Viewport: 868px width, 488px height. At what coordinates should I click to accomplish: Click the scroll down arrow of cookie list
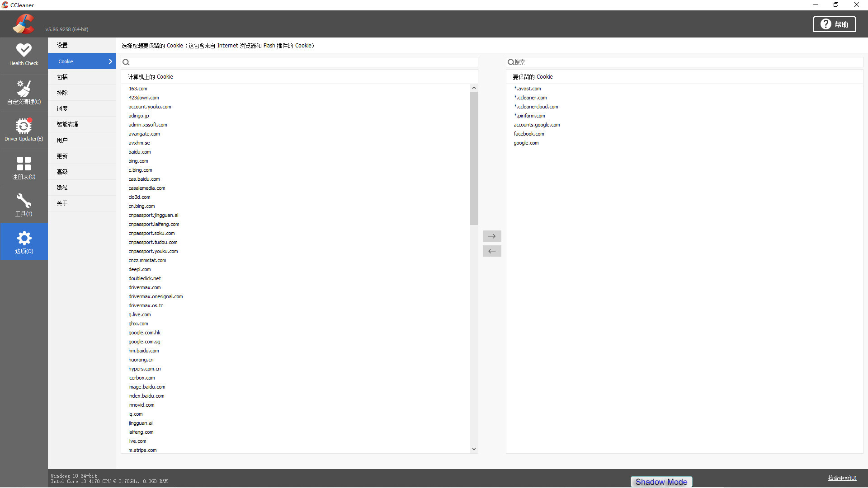[474, 449]
